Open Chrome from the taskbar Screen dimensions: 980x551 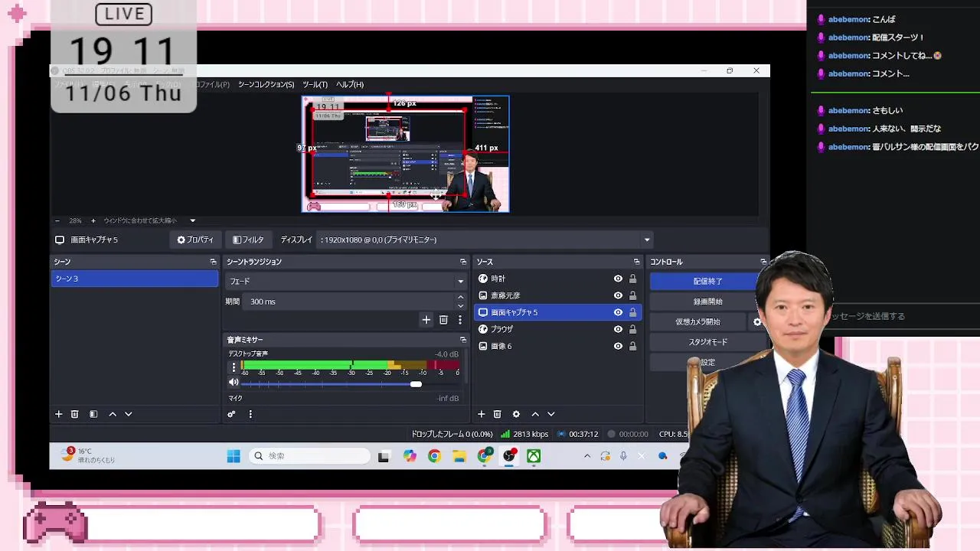click(x=434, y=456)
